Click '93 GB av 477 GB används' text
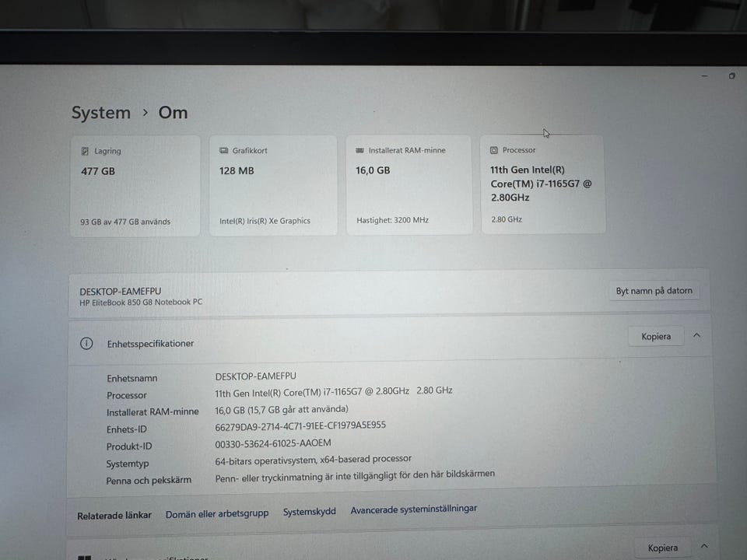 coord(125,222)
